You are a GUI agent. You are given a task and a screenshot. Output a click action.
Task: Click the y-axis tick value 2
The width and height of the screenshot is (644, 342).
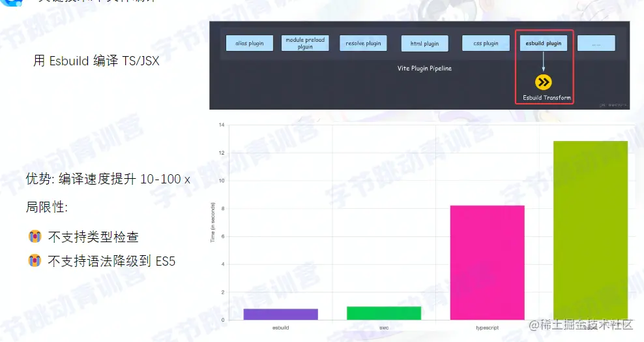point(223,292)
